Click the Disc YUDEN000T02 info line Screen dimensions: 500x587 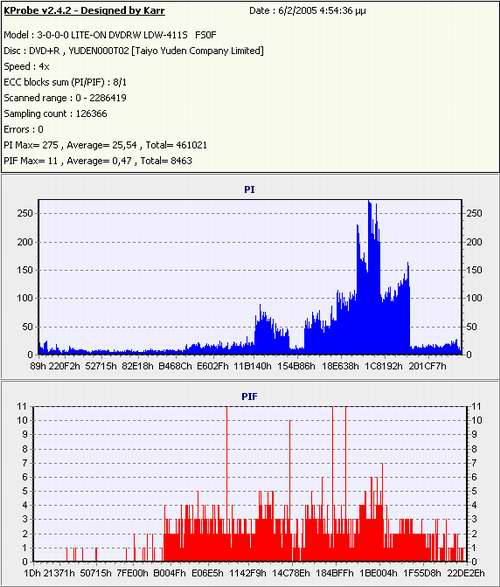[134, 51]
